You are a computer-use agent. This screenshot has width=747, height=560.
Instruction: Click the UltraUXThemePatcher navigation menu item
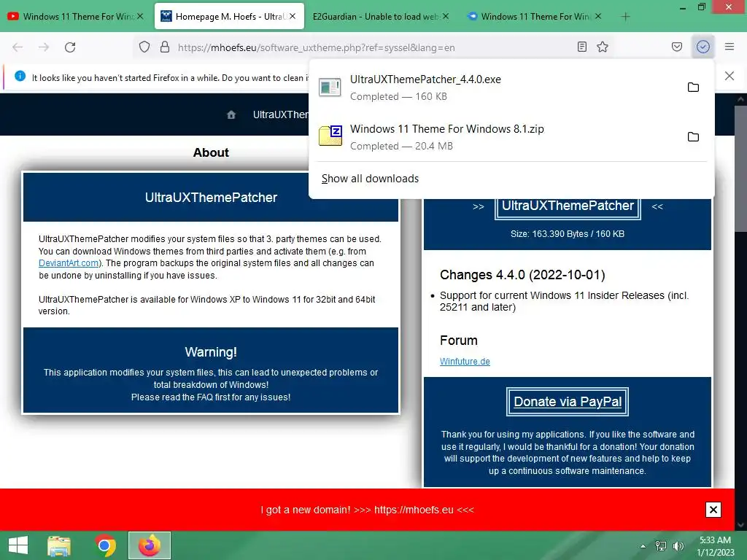[280, 114]
